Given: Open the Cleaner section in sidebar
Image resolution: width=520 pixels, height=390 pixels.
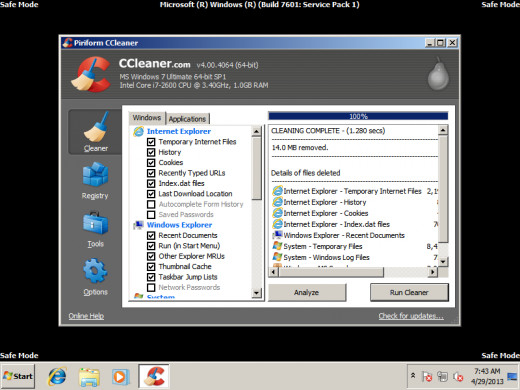Looking at the screenshot, I should [x=95, y=132].
